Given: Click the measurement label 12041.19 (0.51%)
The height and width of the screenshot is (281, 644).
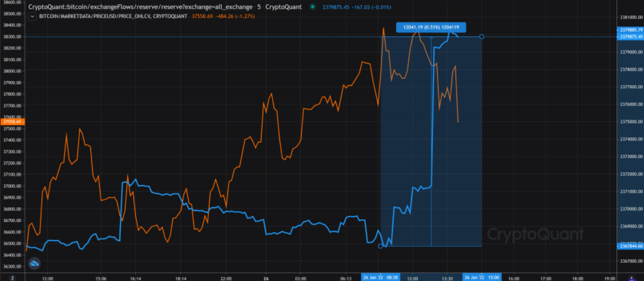Looking at the screenshot, I should [431, 27].
